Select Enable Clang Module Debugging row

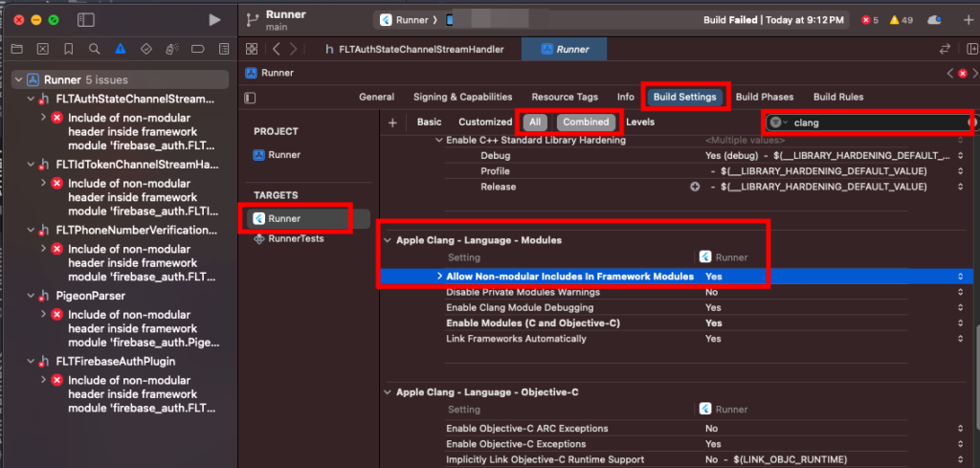(x=678, y=307)
